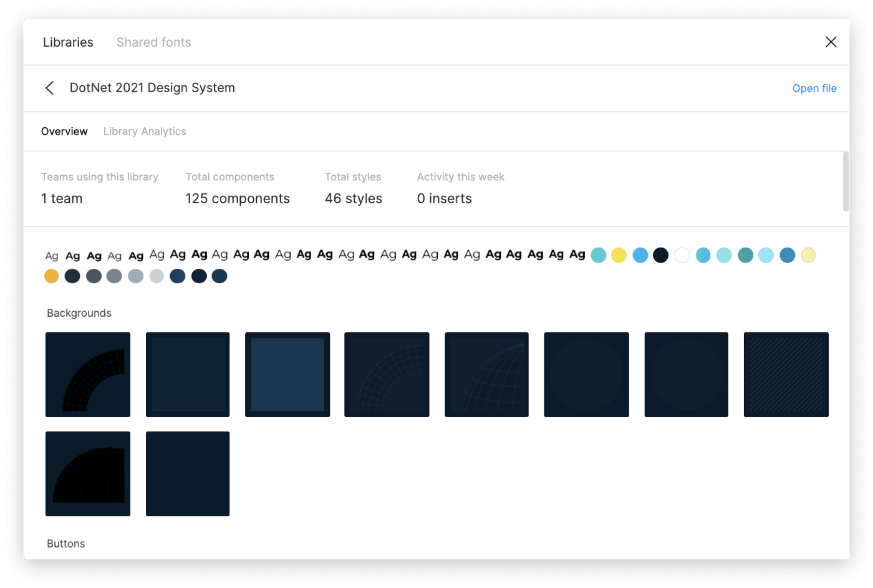Click the bright blue swatch right of yellow
873x588 pixels.
pyautogui.click(x=640, y=255)
